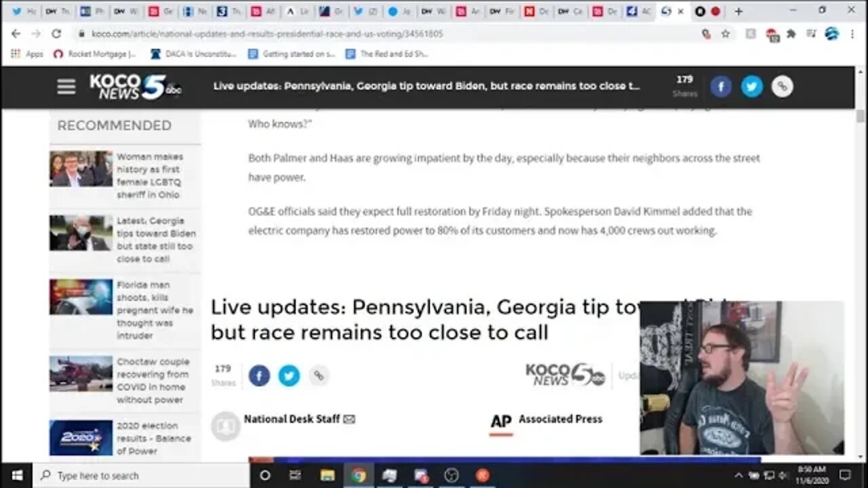868x488 pixels.
Task: Click the address bar URL
Action: (268, 33)
